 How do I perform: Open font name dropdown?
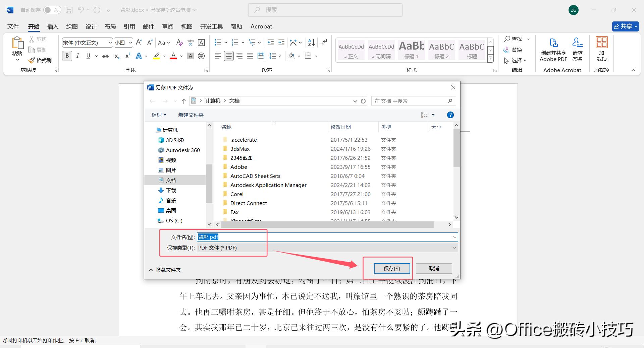click(110, 43)
